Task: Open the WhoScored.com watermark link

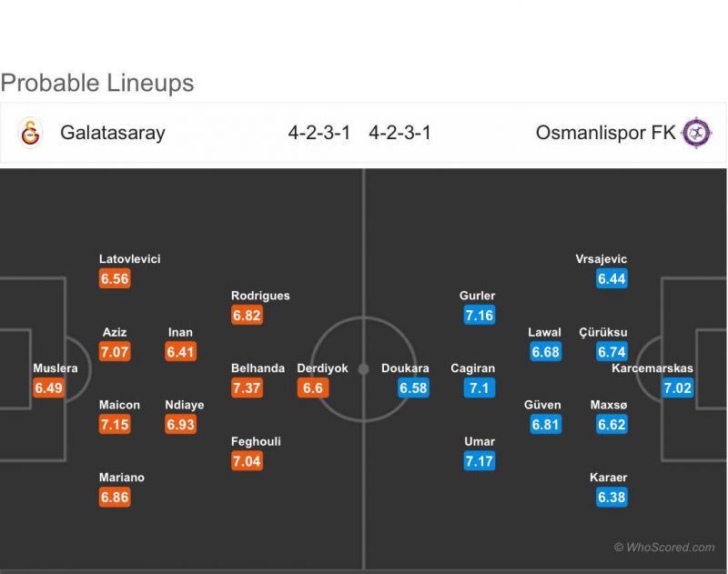Action: tap(664, 547)
